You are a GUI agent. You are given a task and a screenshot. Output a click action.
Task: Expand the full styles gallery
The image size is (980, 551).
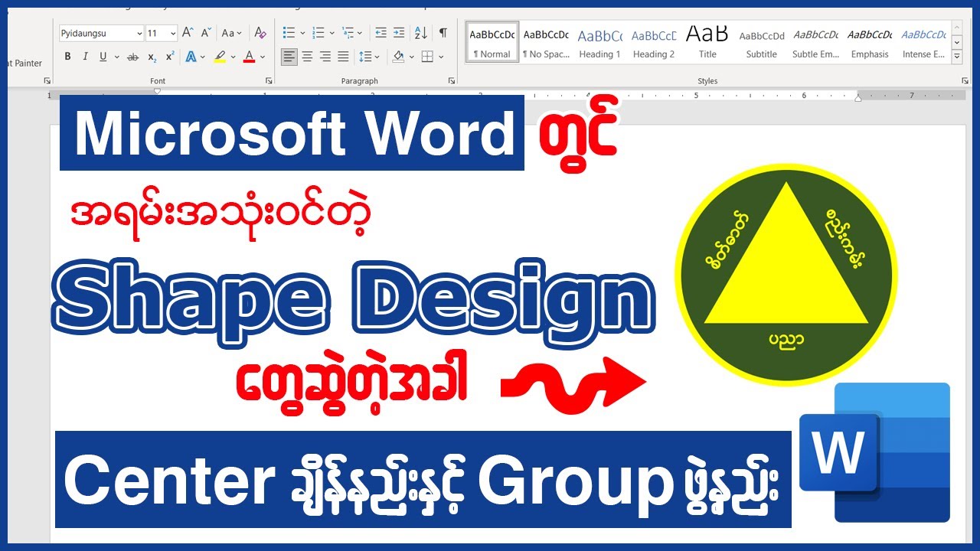tap(957, 57)
